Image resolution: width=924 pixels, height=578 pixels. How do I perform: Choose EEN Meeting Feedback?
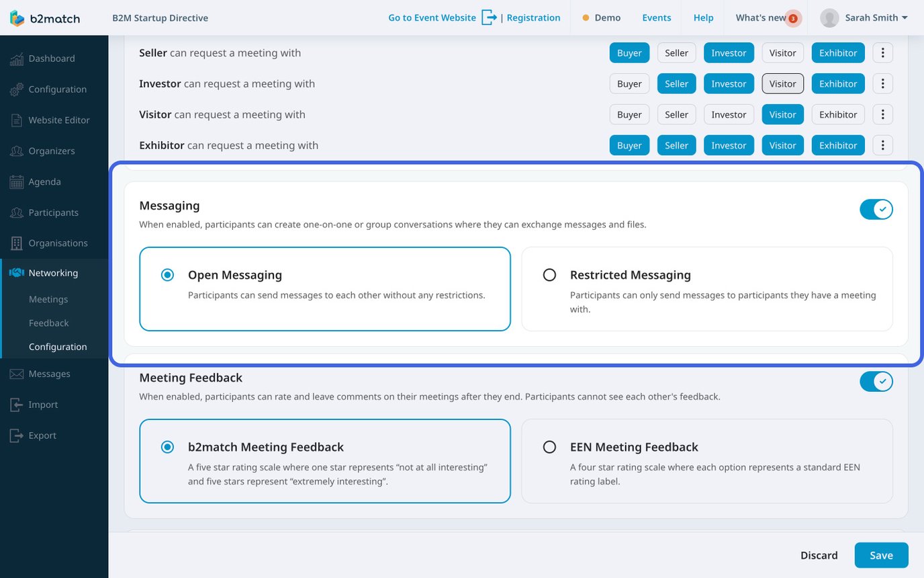[x=549, y=446]
